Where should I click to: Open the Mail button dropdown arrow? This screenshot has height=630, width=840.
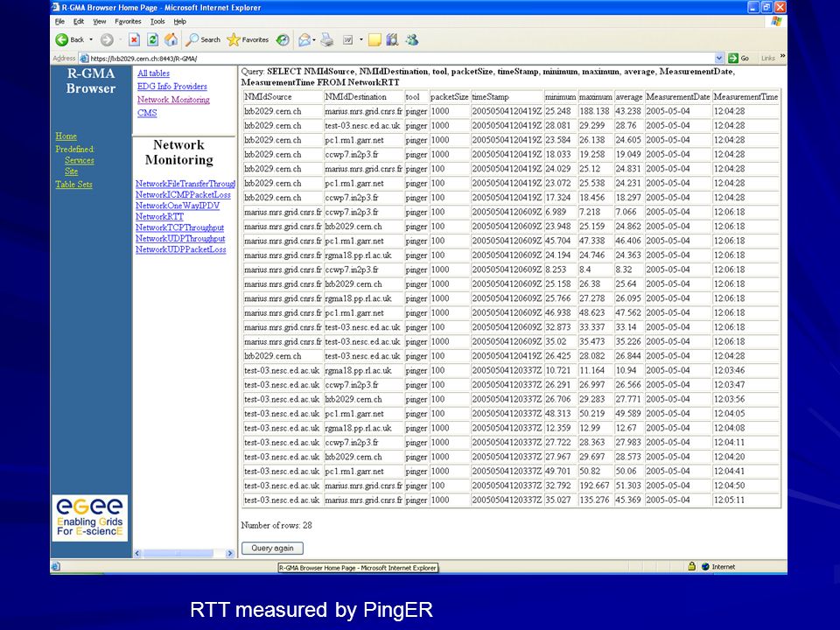(314, 39)
